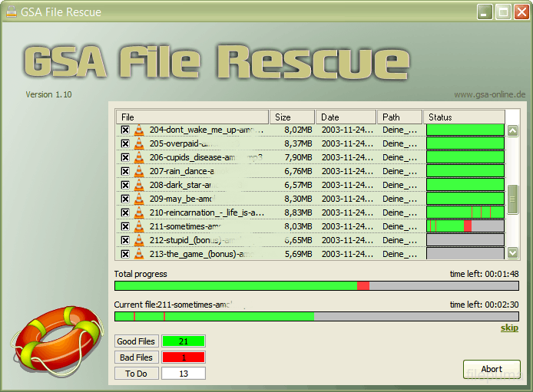The width and height of the screenshot is (533, 392).
Task: Toggle checkbox for 211-sometimes file
Action: pos(124,226)
